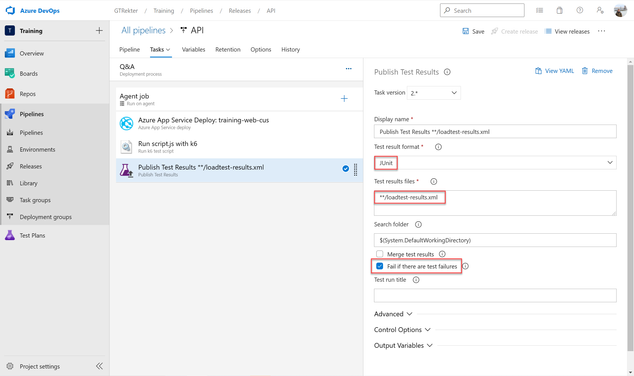
Task: Expand the Advanced section
Action: [393, 314]
